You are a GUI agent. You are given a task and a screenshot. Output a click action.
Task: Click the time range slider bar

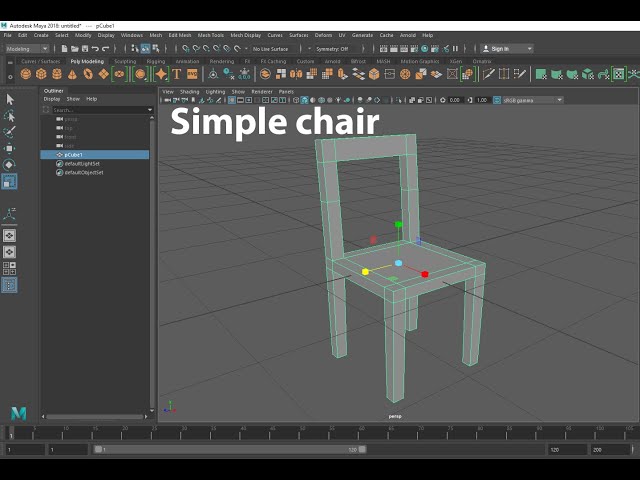pos(230,449)
